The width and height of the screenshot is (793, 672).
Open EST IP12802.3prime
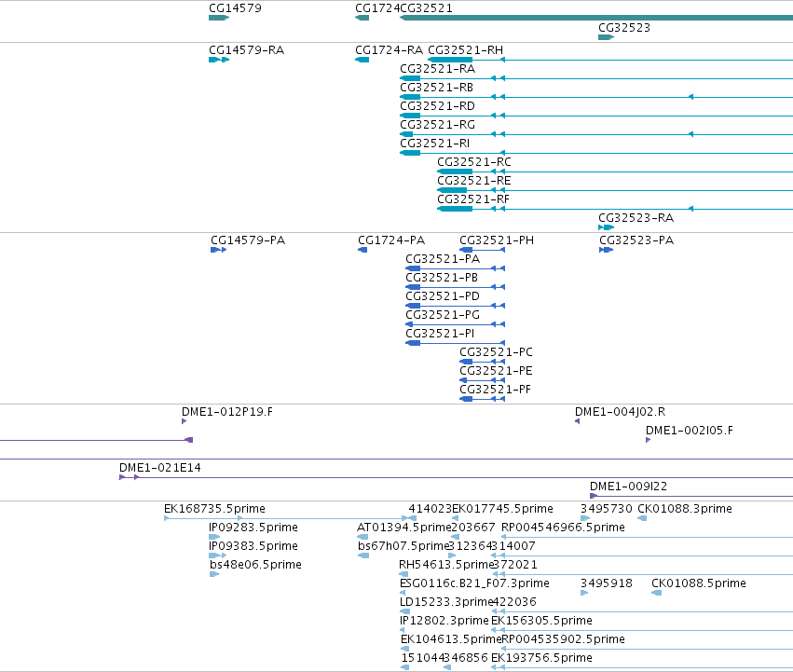coord(444,622)
